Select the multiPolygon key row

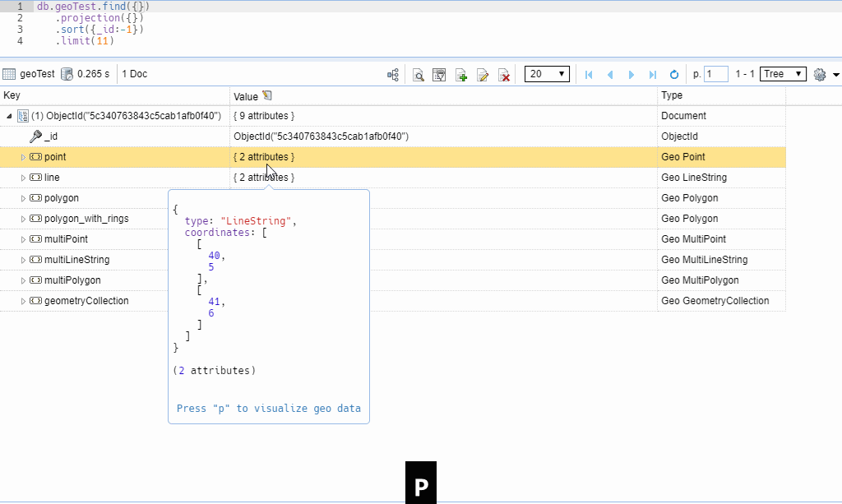[72, 280]
